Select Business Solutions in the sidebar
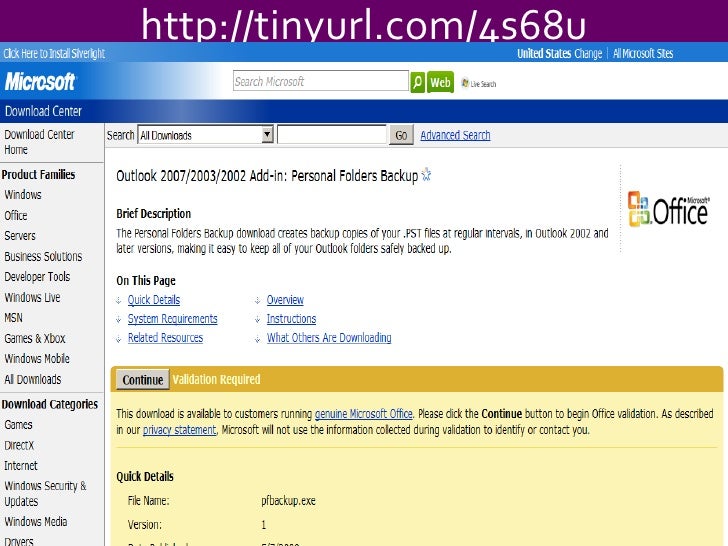728x546 pixels. pos(43,256)
